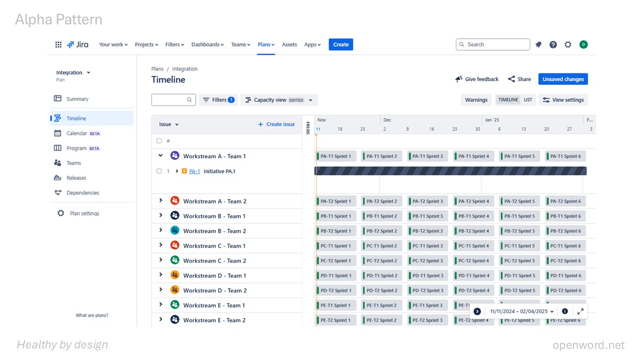Click the Workstream C - Team 1 avatar
This screenshot has height=362, width=644.
click(175, 245)
